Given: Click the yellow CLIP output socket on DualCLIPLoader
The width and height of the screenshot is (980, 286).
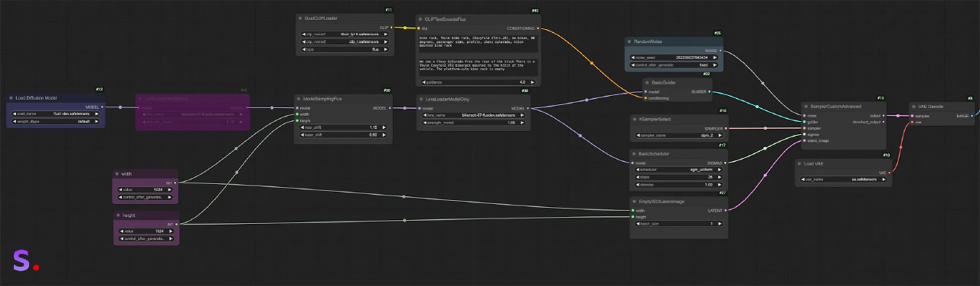Looking at the screenshot, I should coord(391,27).
